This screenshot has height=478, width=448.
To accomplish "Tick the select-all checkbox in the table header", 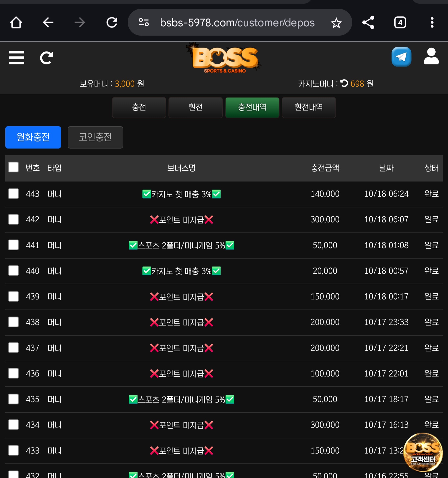I will [x=13, y=167].
